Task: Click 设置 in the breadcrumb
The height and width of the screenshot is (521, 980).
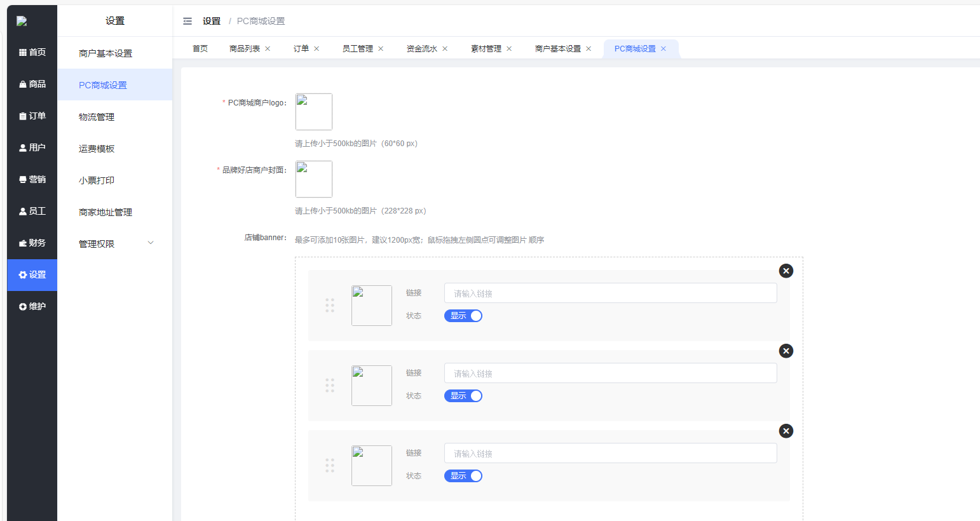Action: pos(212,21)
